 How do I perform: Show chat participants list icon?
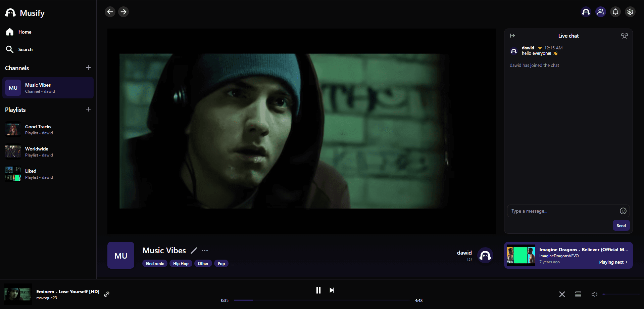click(x=624, y=36)
